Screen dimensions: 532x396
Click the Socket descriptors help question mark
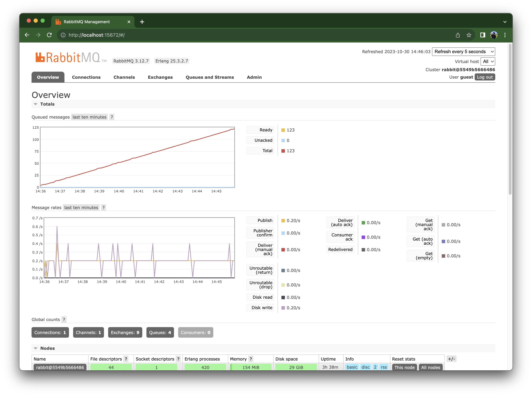tap(178, 359)
